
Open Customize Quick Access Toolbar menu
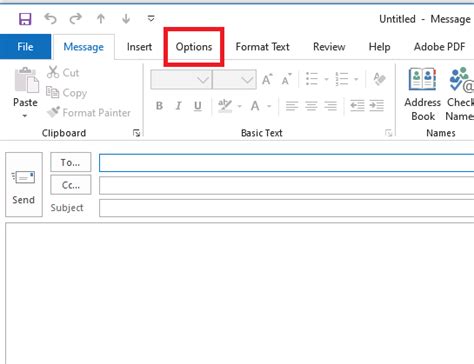coord(151,18)
